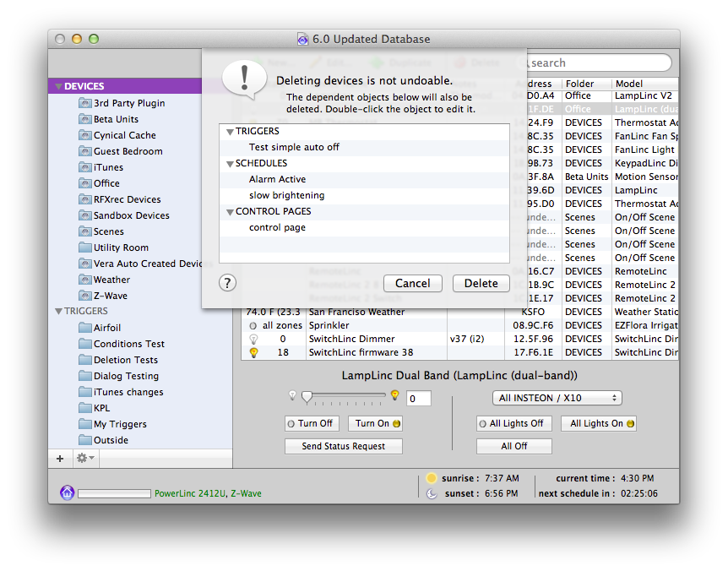Select the Beta Units folder icon
The width and height of the screenshot is (728, 571).
(x=85, y=119)
